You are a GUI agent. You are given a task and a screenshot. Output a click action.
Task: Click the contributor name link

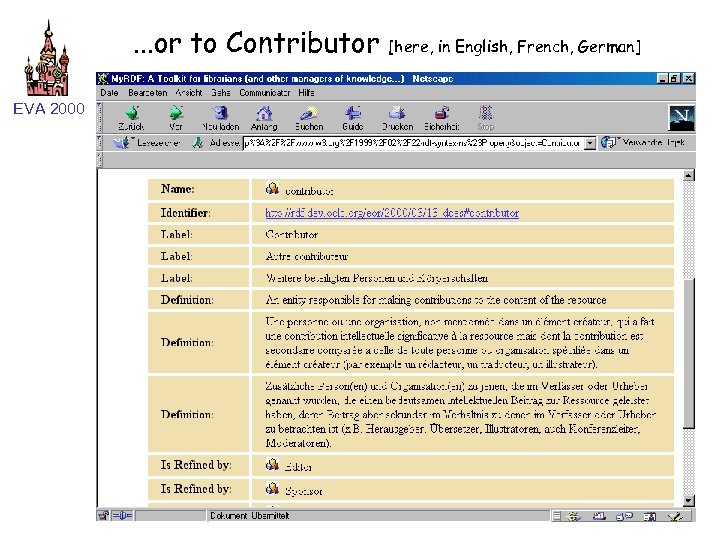(309, 191)
